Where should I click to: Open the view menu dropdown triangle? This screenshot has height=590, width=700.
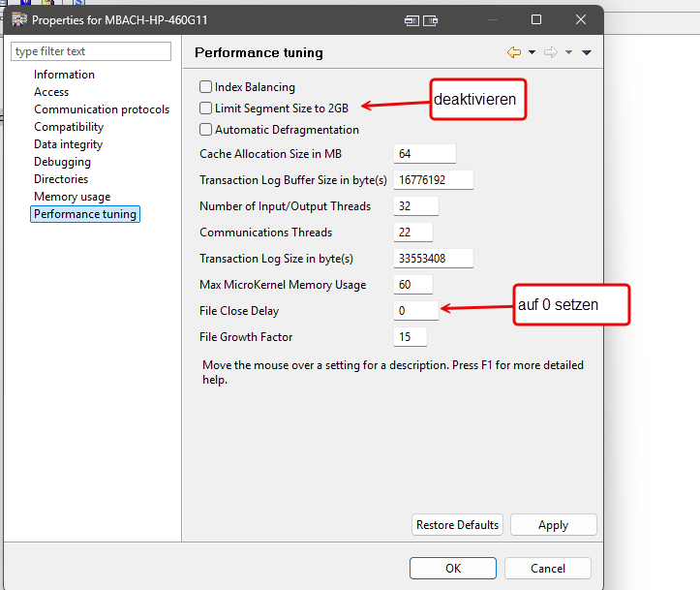(x=587, y=53)
